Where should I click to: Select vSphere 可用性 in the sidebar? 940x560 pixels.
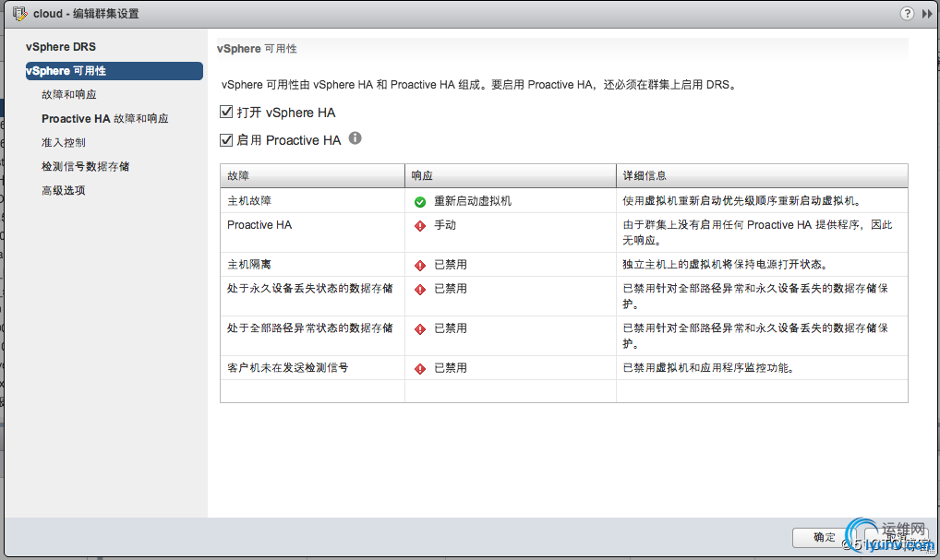tap(114, 71)
